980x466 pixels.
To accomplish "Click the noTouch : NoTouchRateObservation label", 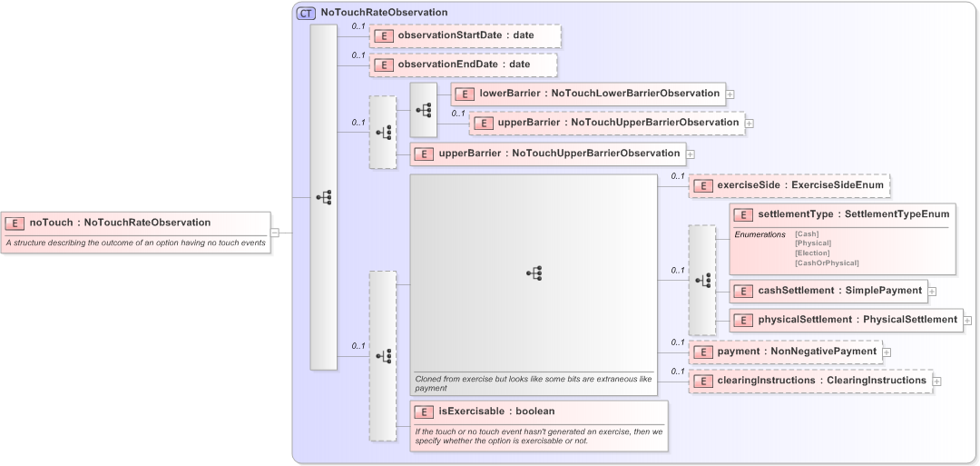I will [x=120, y=223].
